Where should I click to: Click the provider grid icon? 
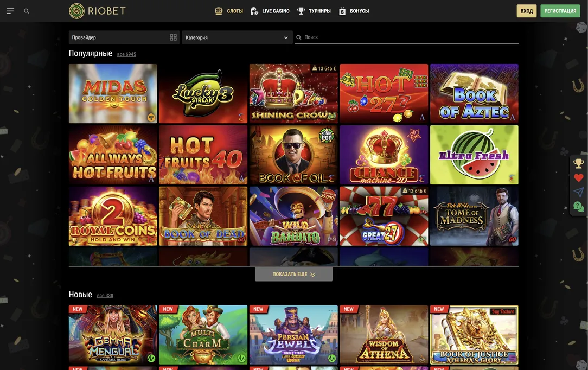[174, 37]
